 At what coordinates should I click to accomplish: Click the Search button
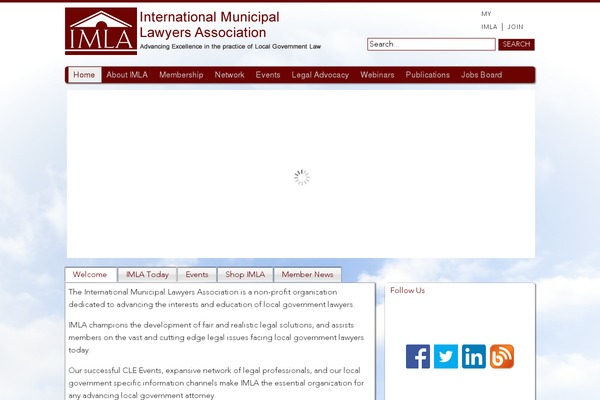(516, 44)
